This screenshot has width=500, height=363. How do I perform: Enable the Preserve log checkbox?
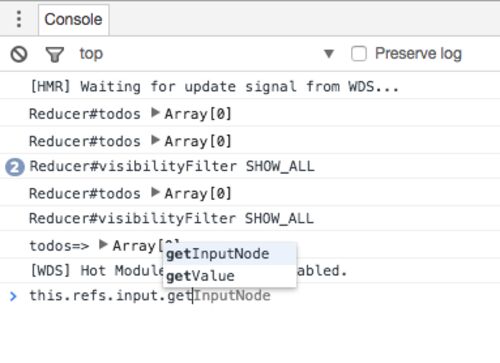pos(359,54)
